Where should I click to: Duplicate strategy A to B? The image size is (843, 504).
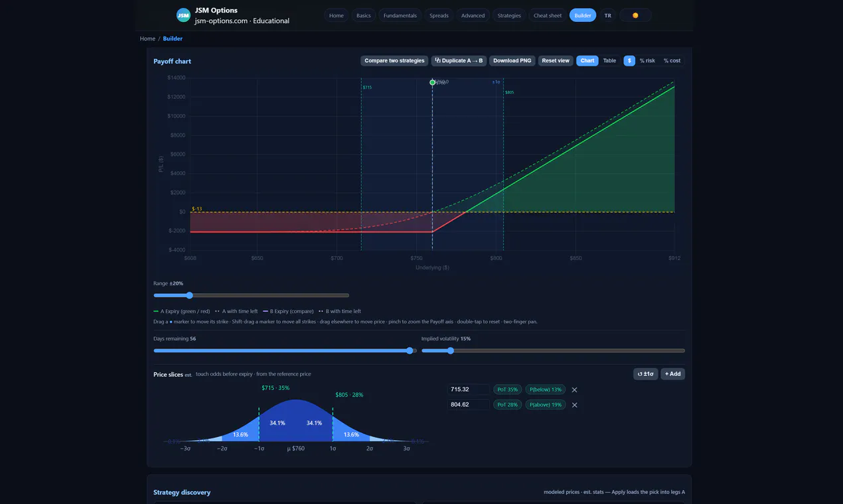click(x=459, y=61)
